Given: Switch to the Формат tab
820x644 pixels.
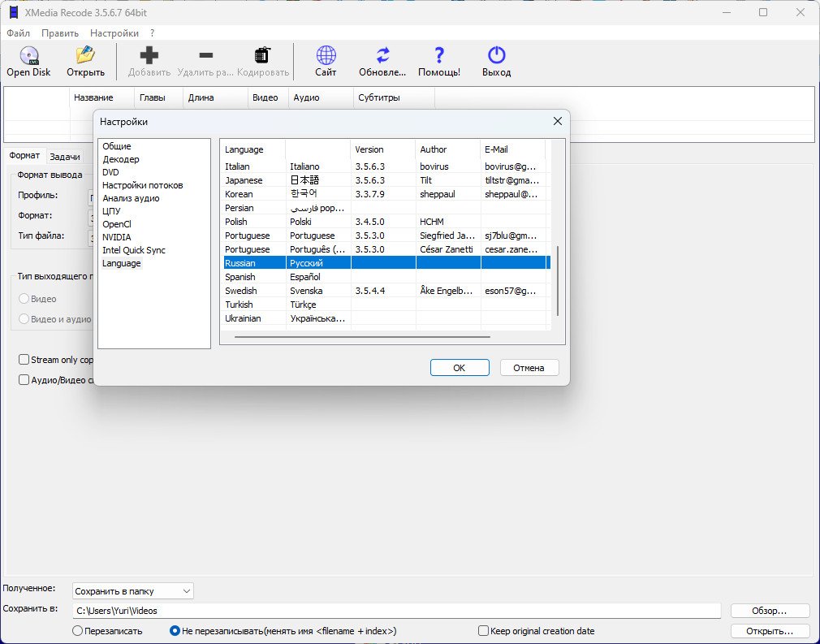Looking at the screenshot, I should [24, 156].
